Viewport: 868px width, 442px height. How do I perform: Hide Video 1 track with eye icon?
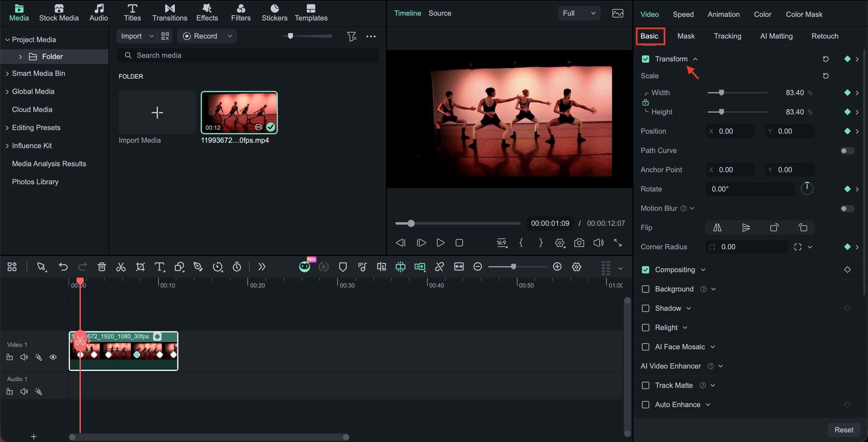click(53, 357)
